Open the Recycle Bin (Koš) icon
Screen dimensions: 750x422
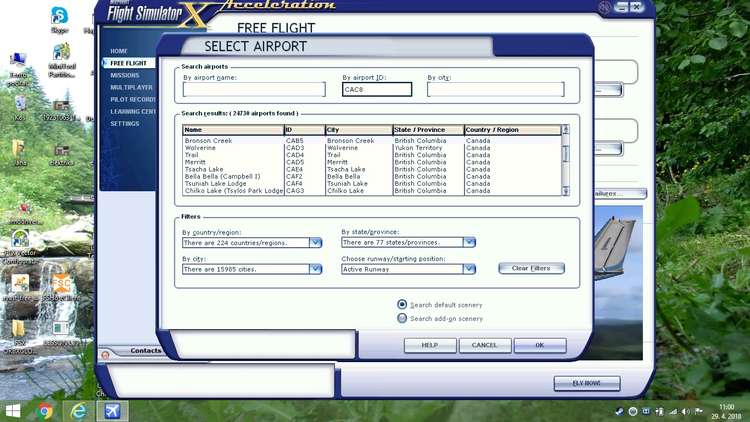[x=20, y=107]
